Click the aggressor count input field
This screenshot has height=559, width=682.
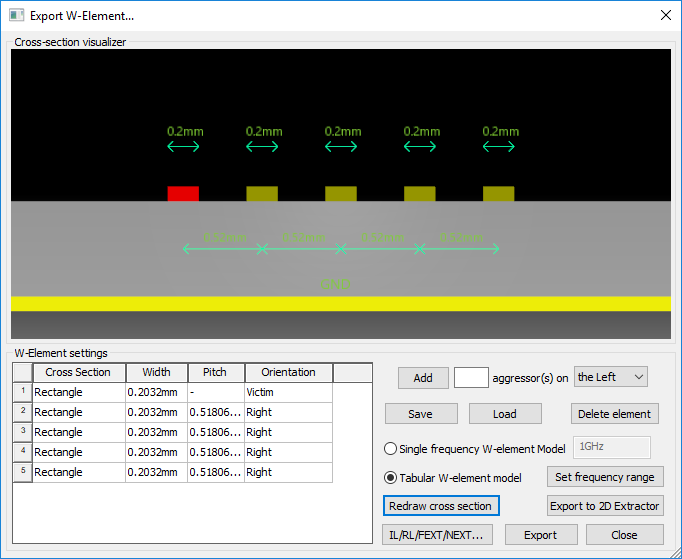[471, 377]
